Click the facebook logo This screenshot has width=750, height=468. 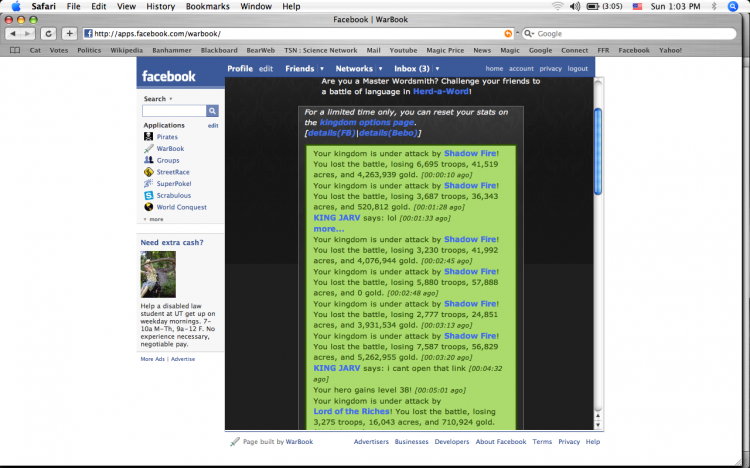click(x=168, y=77)
